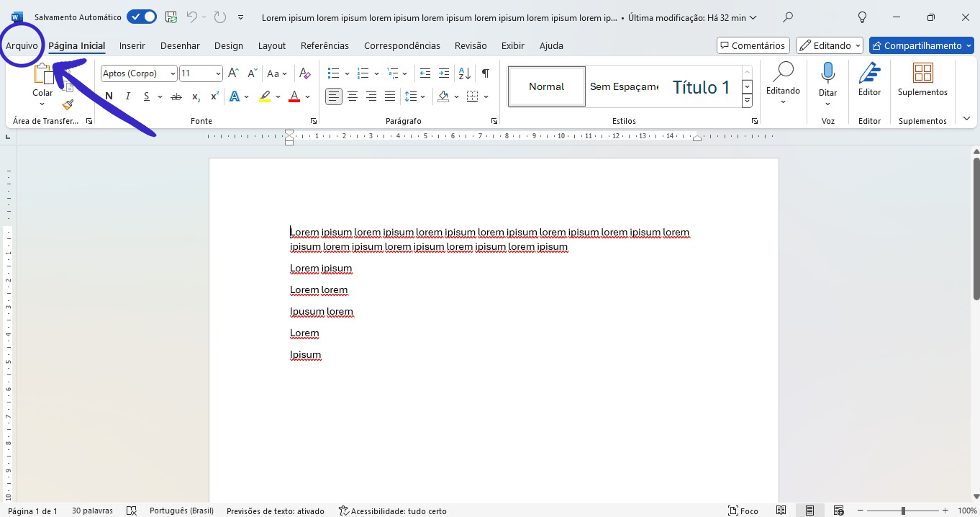Screen dimensions: 980x517
Task: Toggle Salvamento Automático switch off
Action: coord(142,17)
